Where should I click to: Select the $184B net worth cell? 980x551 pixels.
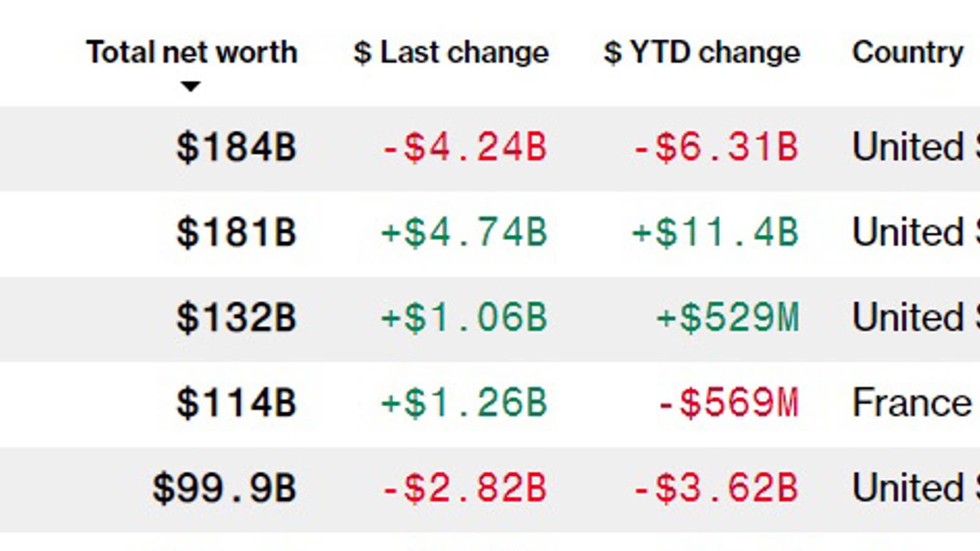(x=236, y=148)
